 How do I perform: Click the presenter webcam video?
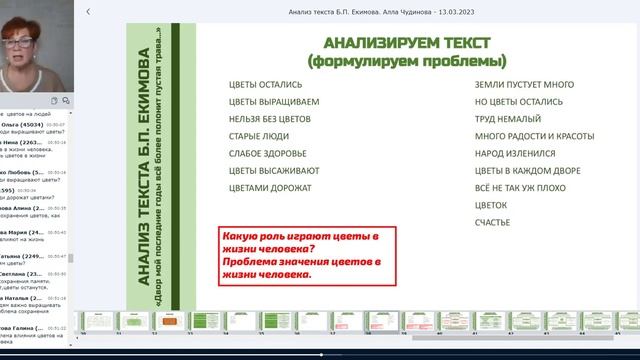(37, 46)
